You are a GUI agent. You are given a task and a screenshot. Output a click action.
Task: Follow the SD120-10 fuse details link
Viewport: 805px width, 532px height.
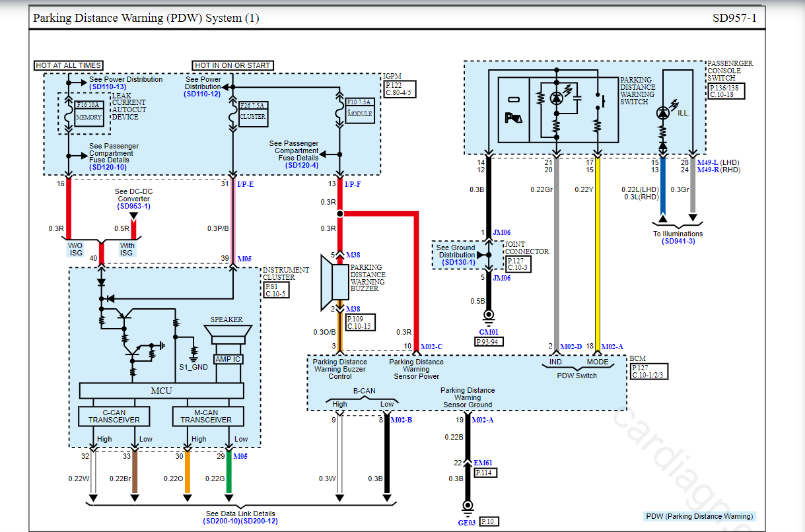pyautogui.click(x=108, y=168)
